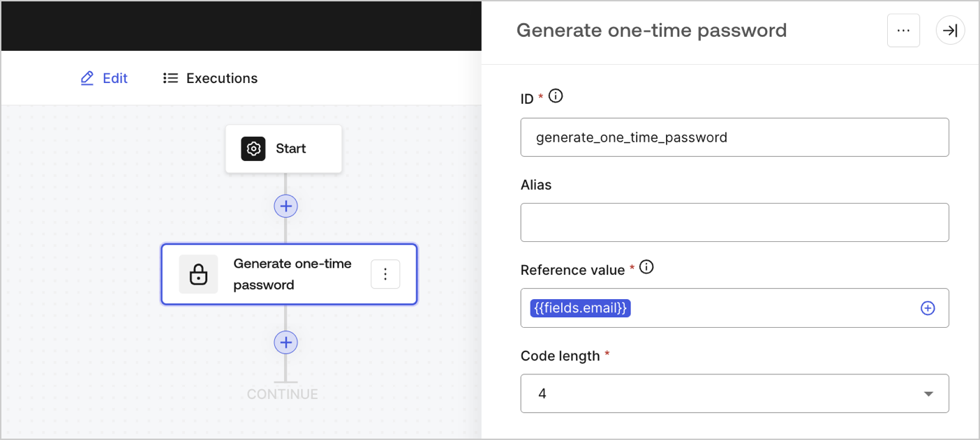Image resolution: width=980 pixels, height=440 pixels.
Task: Add step between Start and Generate nodes
Action: (x=285, y=206)
